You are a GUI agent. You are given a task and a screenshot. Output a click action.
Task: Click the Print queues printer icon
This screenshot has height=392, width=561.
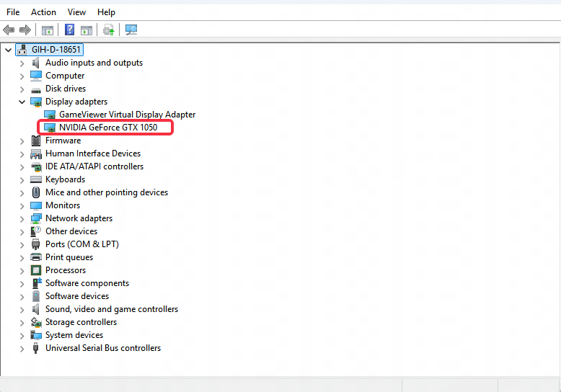[x=36, y=257]
